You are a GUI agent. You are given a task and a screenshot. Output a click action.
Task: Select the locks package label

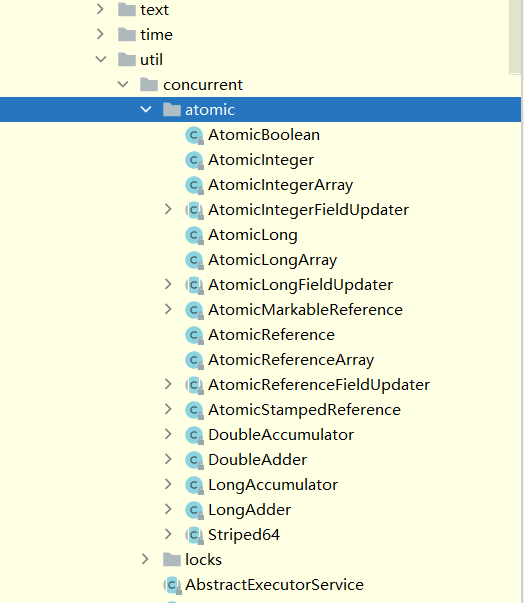click(x=203, y=560)
